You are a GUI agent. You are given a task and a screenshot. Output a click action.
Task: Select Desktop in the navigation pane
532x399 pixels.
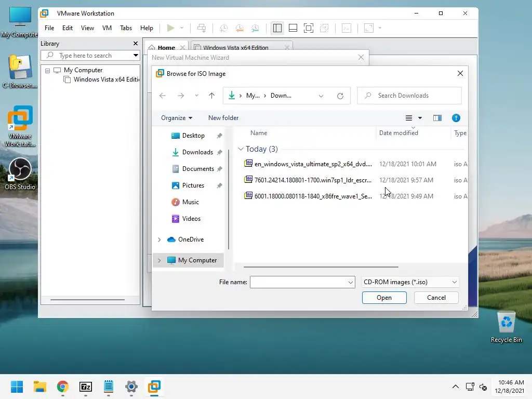(x=193, y=136)
